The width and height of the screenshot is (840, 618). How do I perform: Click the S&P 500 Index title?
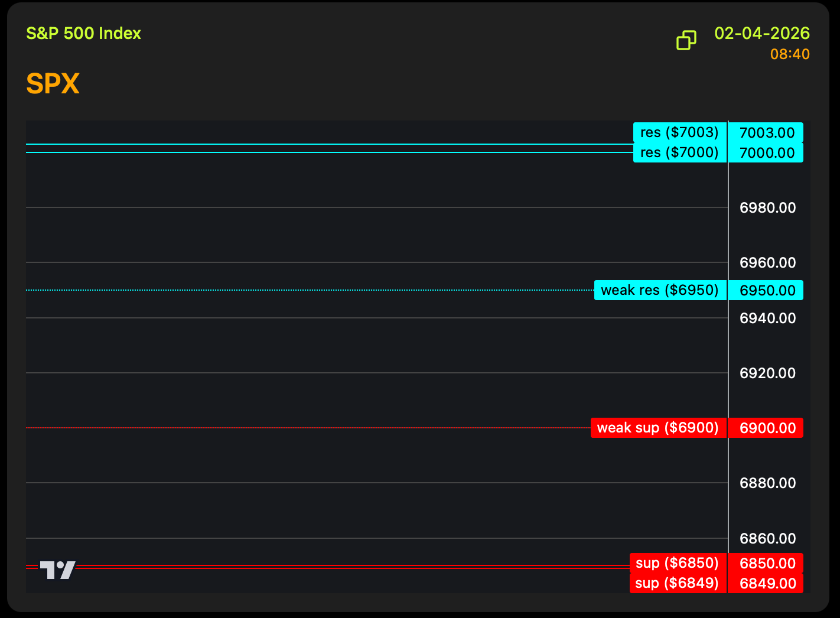[x=83, y=33]
